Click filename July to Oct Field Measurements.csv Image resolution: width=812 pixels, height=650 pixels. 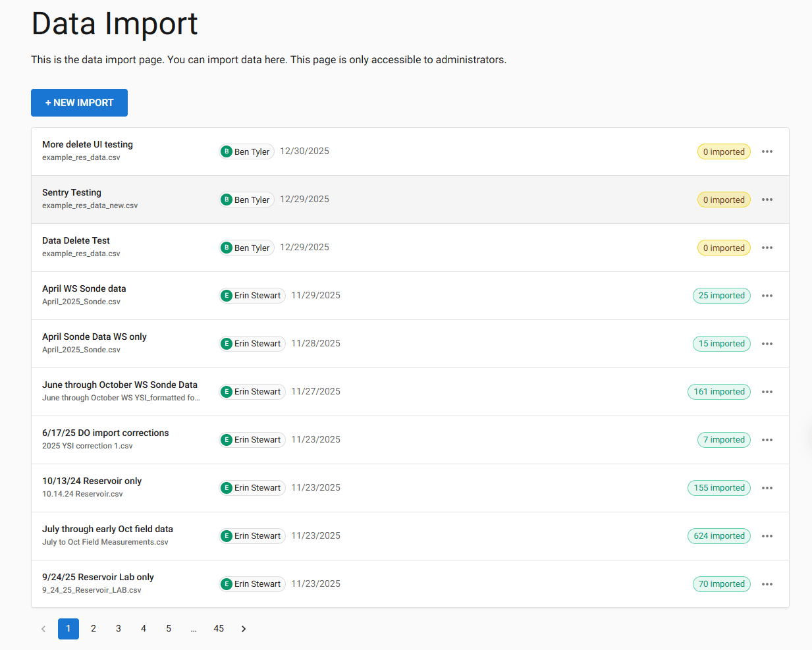(x=105, y=542)
